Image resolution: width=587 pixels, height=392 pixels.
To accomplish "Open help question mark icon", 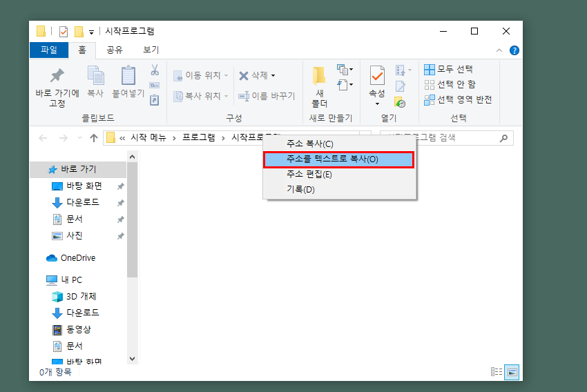I will click(x=514, y=50).
